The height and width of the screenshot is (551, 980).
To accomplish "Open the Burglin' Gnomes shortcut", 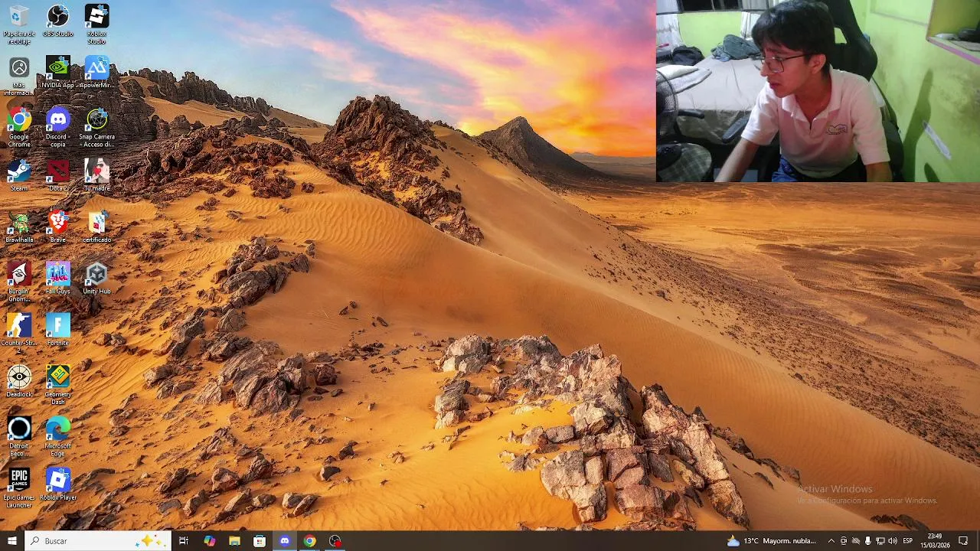I will click(19, 282).
